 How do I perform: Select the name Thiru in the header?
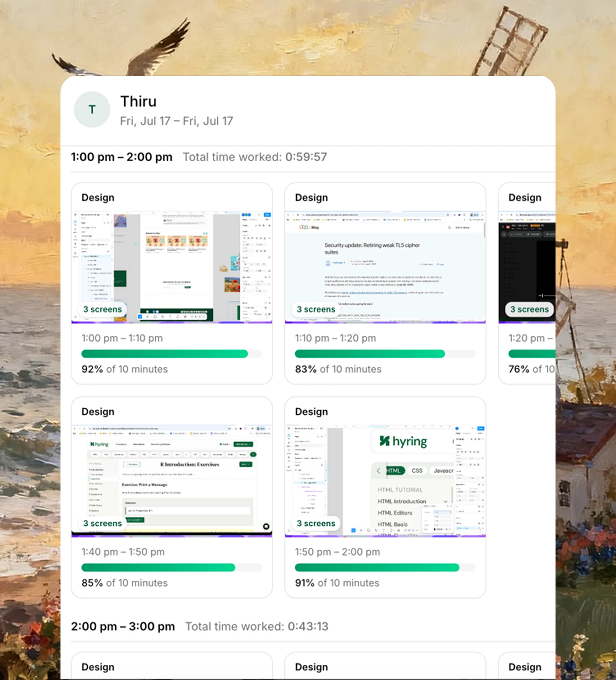tap(138, 102)
